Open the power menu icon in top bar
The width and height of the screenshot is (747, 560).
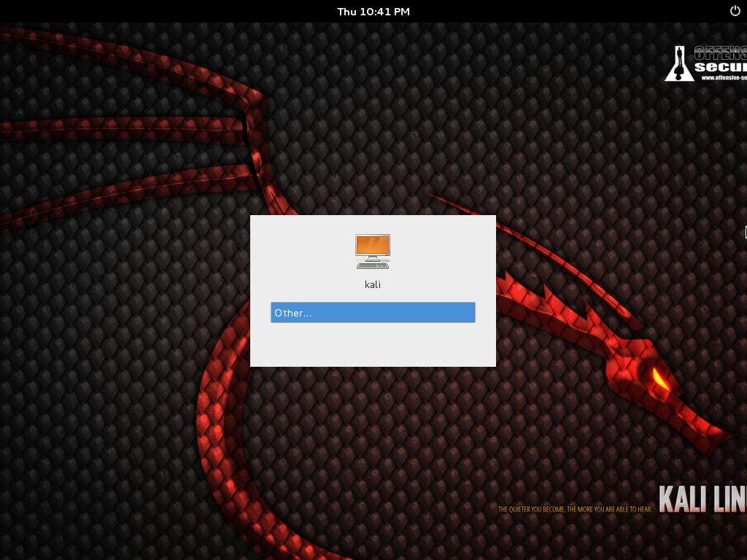[x=735, y=11]
